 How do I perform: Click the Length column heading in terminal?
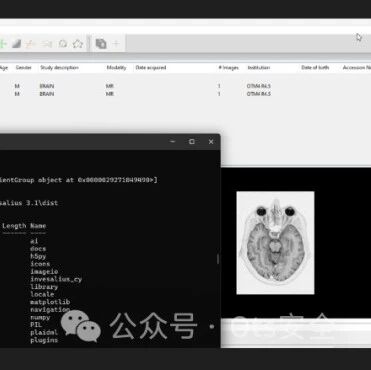point(14,226)
